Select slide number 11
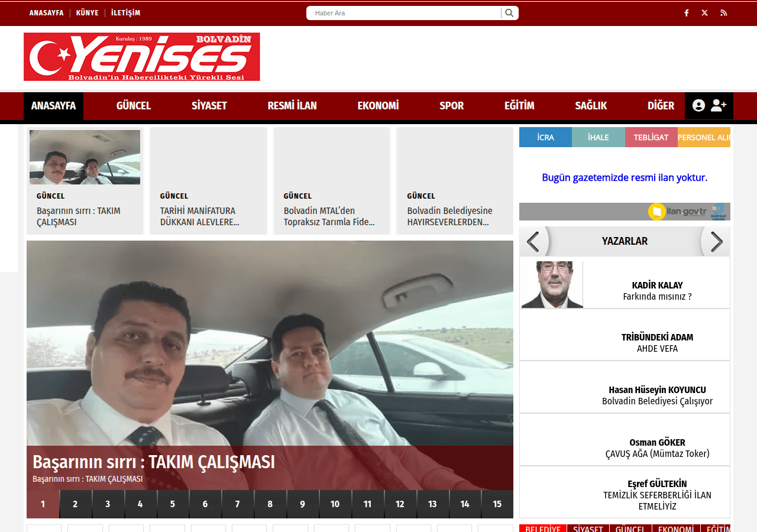 click(x=367, y=504)
